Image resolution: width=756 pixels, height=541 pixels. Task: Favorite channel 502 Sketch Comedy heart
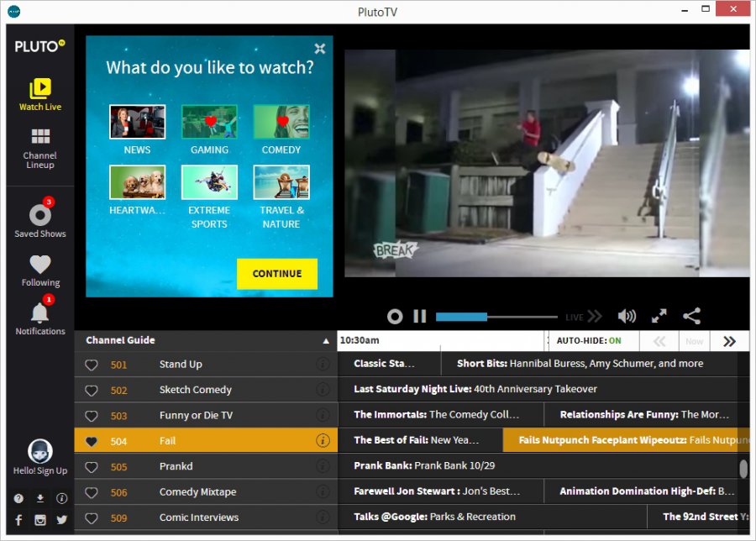tap(92, 391)
